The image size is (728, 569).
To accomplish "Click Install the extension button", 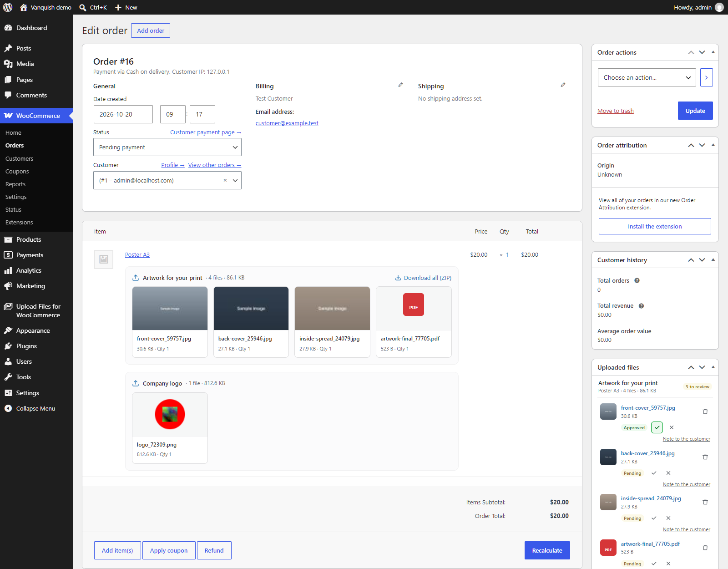I will (x=655, y=226).
